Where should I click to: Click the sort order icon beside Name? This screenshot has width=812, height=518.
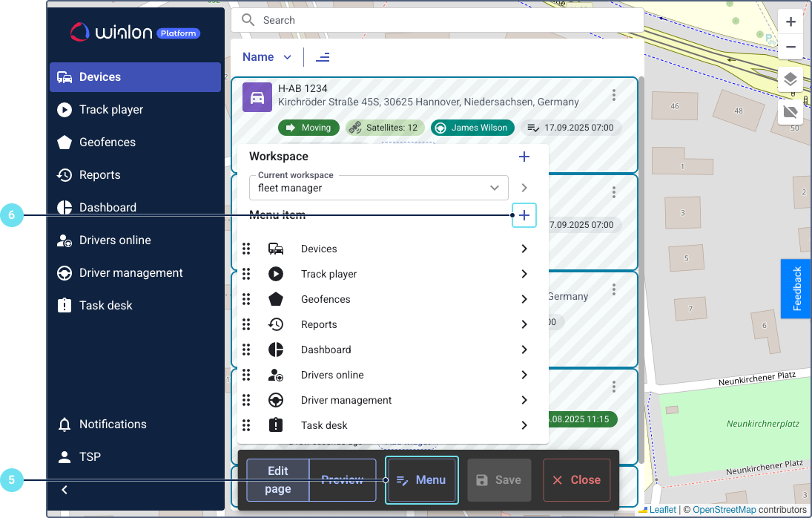323,57
